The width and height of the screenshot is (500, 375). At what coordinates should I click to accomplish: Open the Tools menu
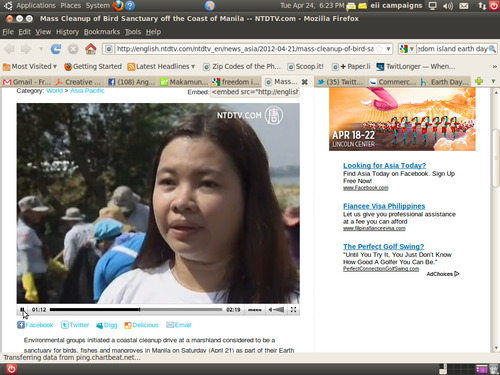(x=133, y=32)
